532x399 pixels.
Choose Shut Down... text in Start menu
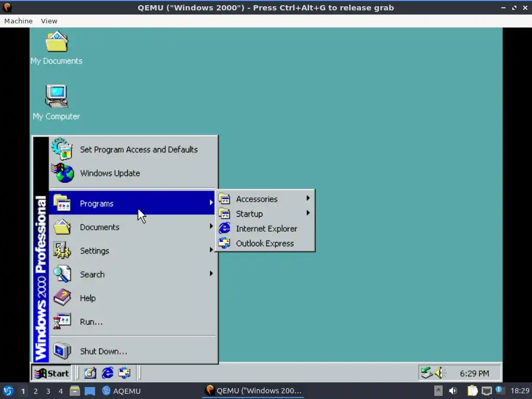coord(103,351)
